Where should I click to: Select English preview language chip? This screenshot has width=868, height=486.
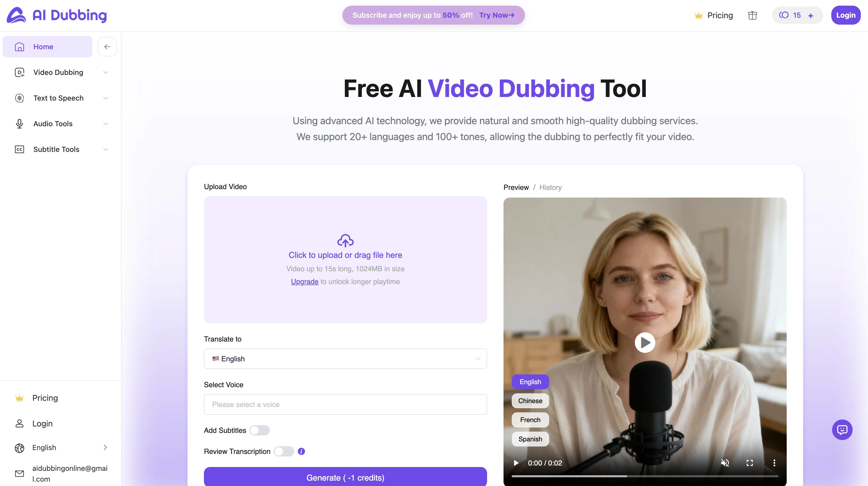[530, 382]
